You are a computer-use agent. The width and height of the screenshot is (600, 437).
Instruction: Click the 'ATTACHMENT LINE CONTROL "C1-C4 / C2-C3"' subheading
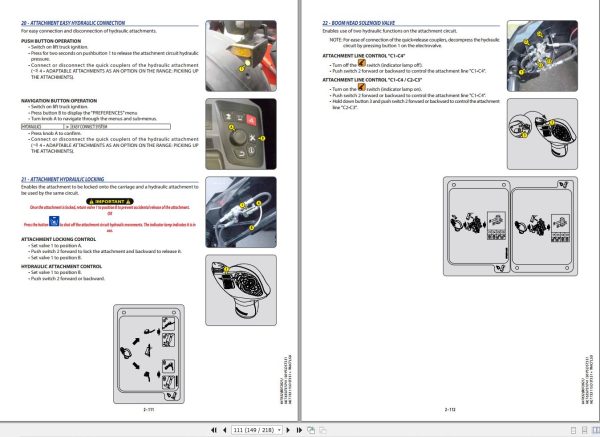tap(372, 80)
